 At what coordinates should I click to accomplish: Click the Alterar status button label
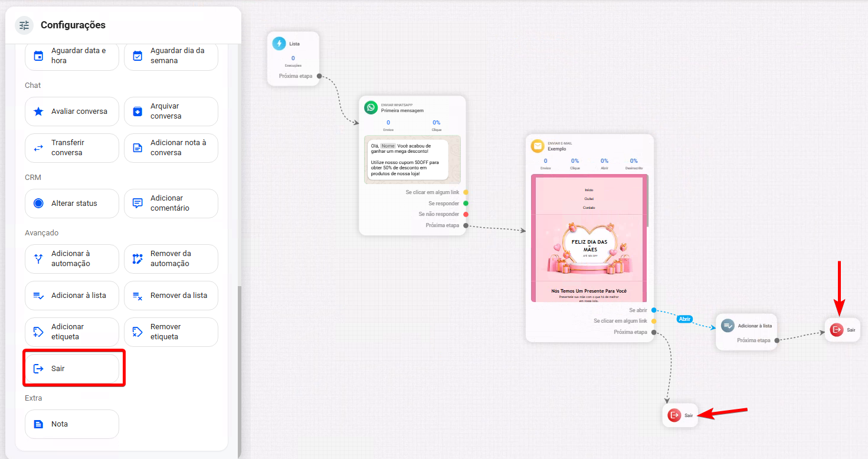click(74, 204)
